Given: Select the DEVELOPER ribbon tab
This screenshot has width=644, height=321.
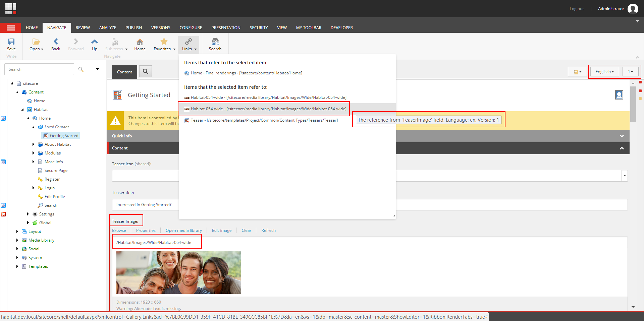Looking at the screenshot, I should (x=342, y=28).
